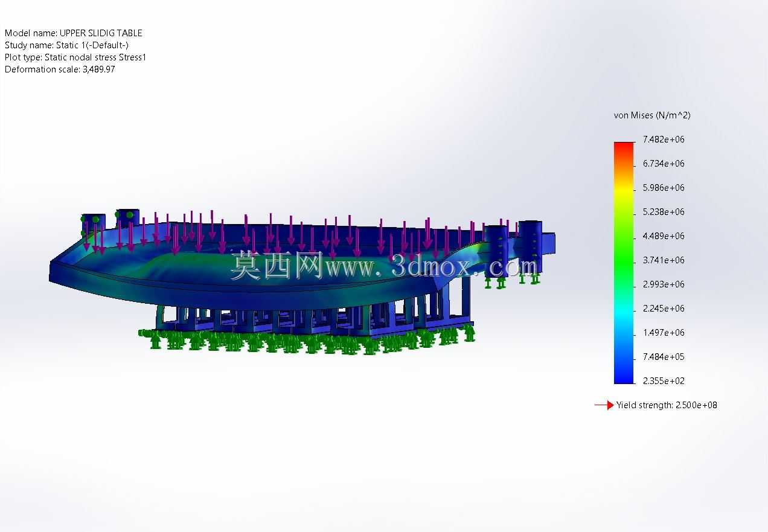This screenshot has width=768, height=532.
Task: Click the 'Study name: Static 1(-Default-)' line
Action: pos(66,45)
